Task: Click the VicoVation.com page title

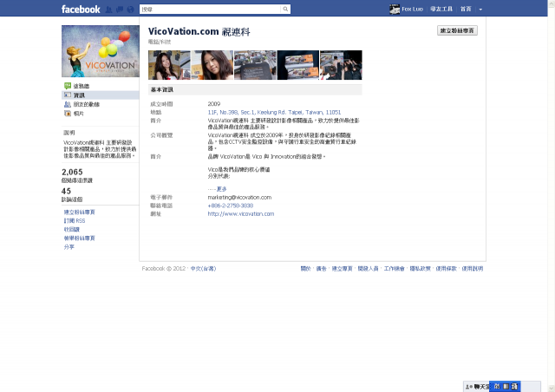Action: tap(199, 31)
